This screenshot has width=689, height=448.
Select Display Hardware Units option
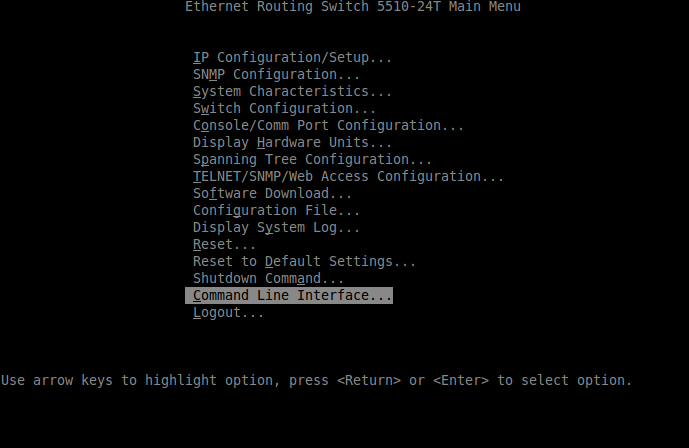tap(292, 143)
